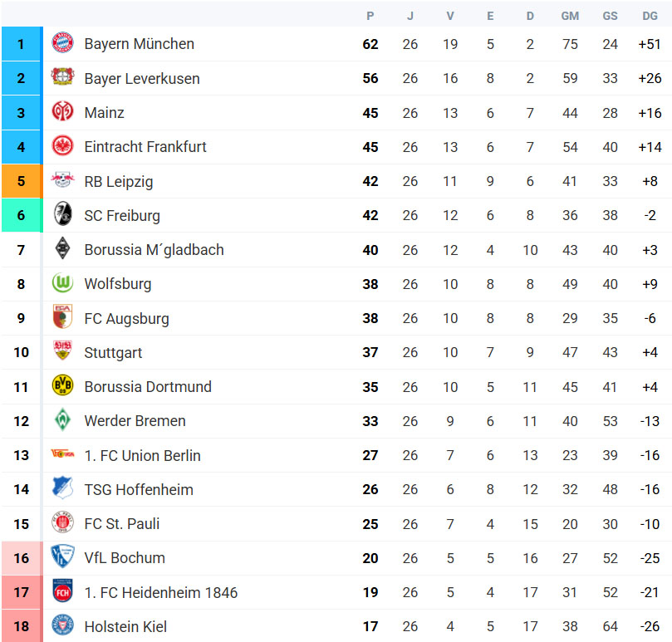This screenshot has height=642, width=672.
Task: Click the Bayer Leverkusen club logo
Action: 62,77
